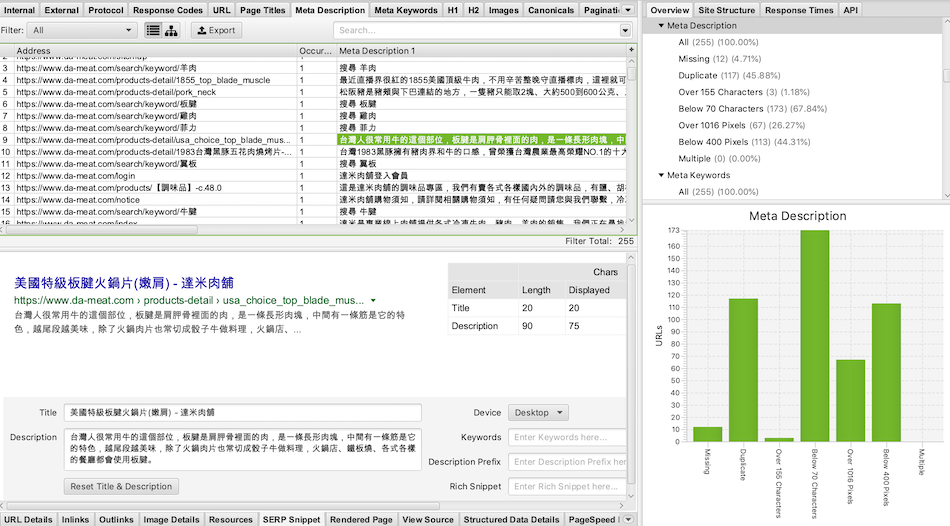
Task: Open the top tabs overflow arrow
Action: 628,10
